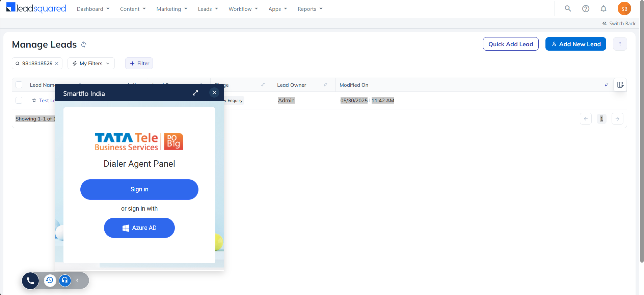Open the Leads menu

tap(208, 9)
